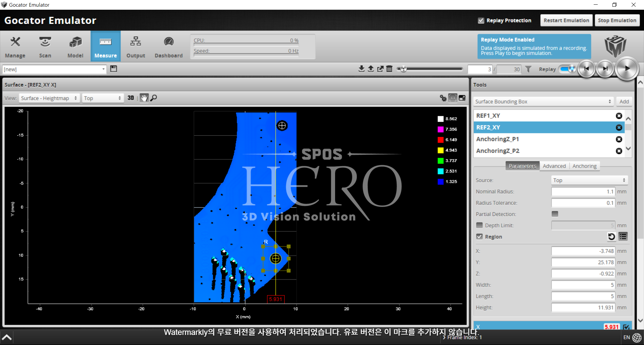Remove the REF2_XY tool
The height and width of the screenshot is (345, 644).
[x=619, y=127]
